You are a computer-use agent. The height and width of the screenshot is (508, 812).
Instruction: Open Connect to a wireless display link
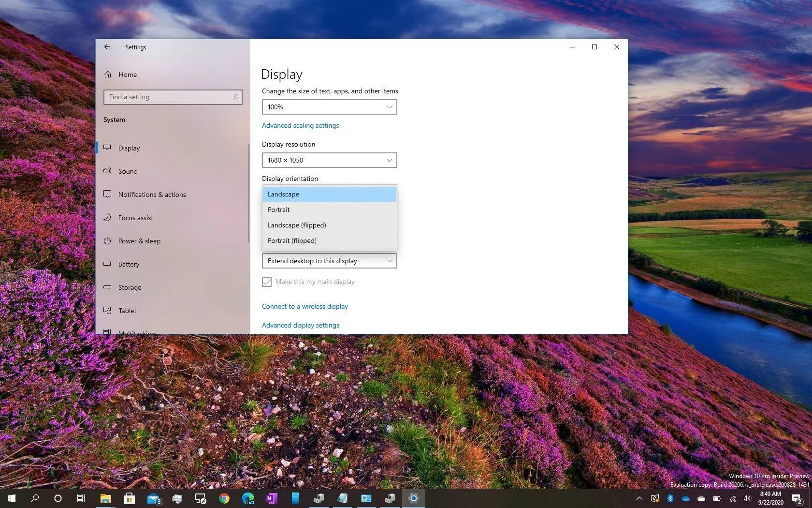tap(304, 307)
